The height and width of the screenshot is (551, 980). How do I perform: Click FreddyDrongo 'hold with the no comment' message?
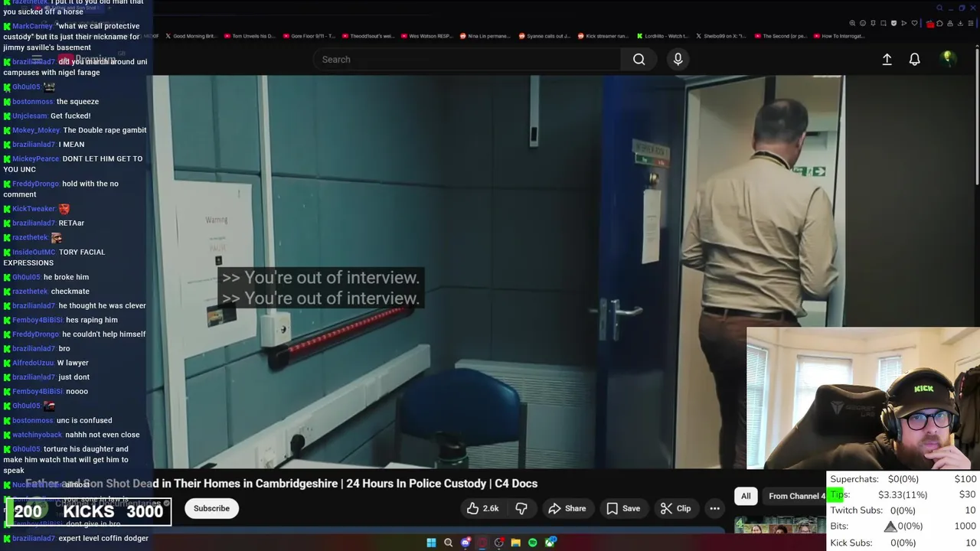pyautogui.click(x=61, y=189)
